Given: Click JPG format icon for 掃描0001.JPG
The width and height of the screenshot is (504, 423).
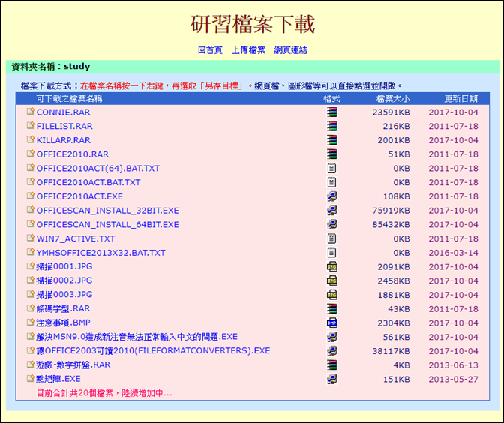Looking at the screenshot, I should point(332,266).
